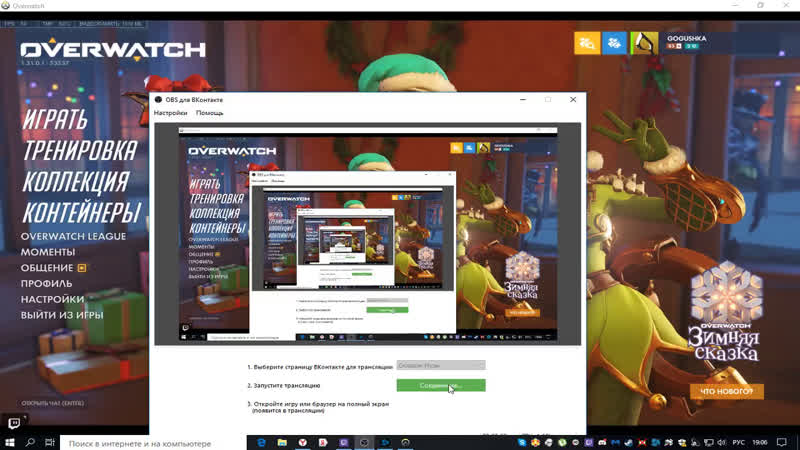Open the Windows Start menu

[10, 442]
